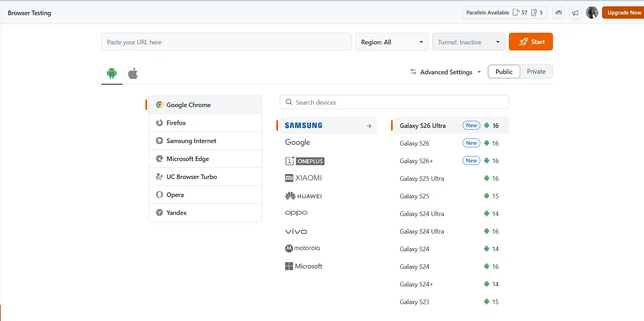
Task: Click the Firefox logo icon
Action: click(160, 123)
